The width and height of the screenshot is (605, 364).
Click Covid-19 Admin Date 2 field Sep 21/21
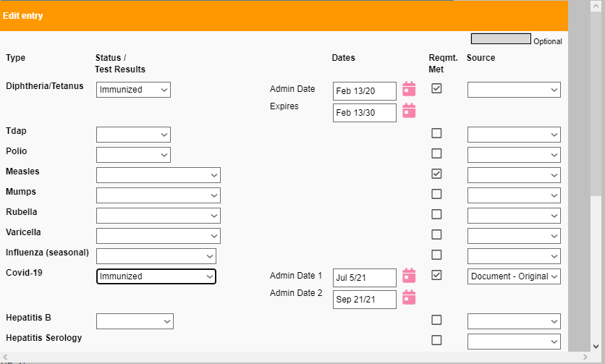[365, 300]
